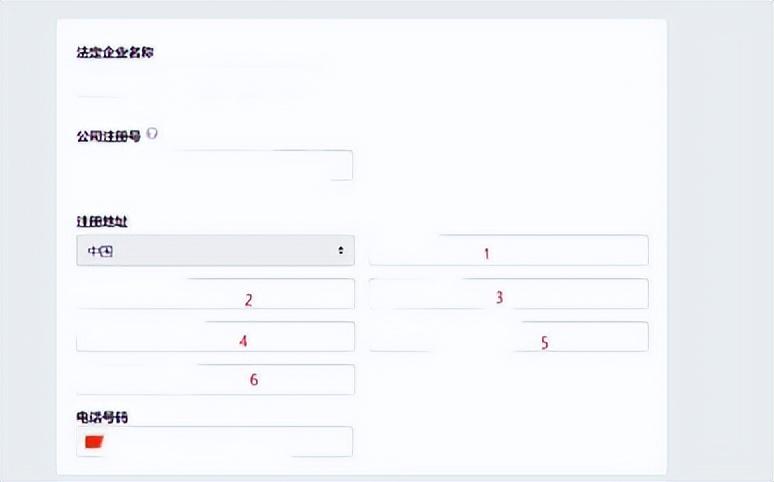This screenshot has width=774, height=482.
Task: Click the red number 1 in address field
Action: pos(487,254)
